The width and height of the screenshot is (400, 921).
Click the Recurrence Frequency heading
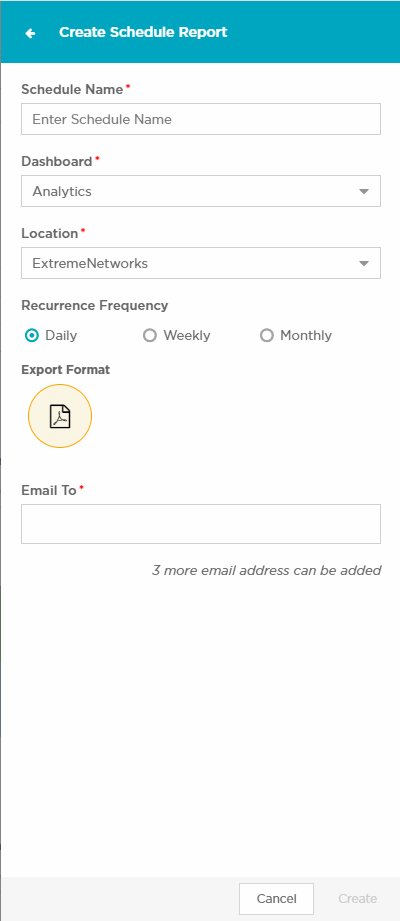point(95,305)
